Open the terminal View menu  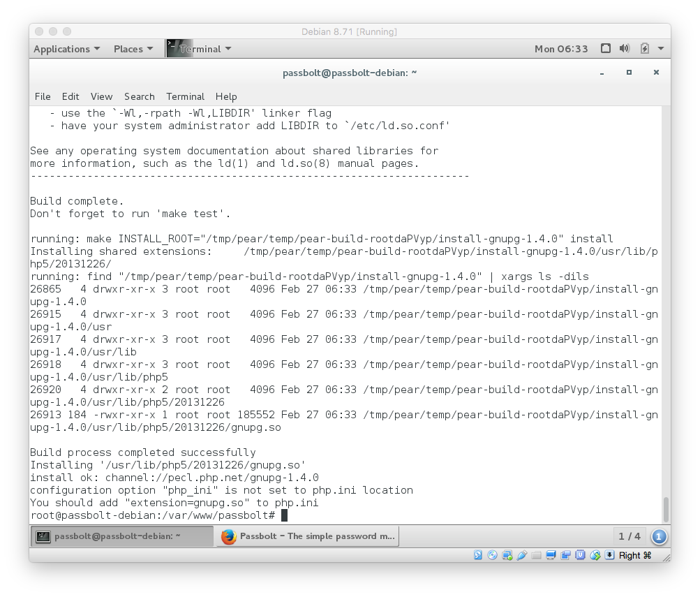(101, 96)
